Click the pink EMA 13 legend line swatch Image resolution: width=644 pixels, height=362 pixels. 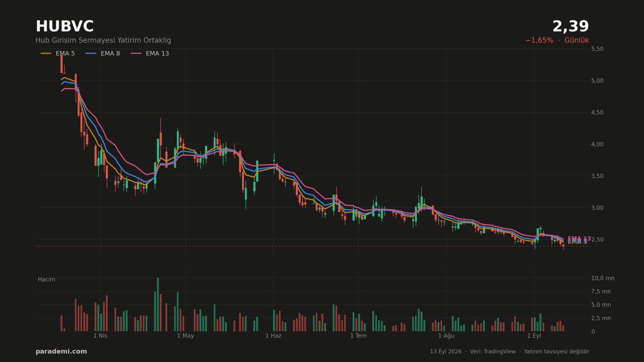(136, 53)
